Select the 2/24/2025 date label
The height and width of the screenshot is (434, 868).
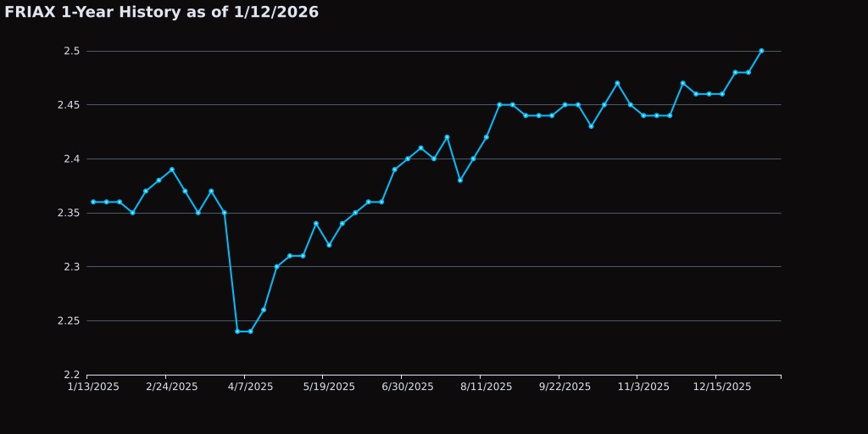coord(172,387)
